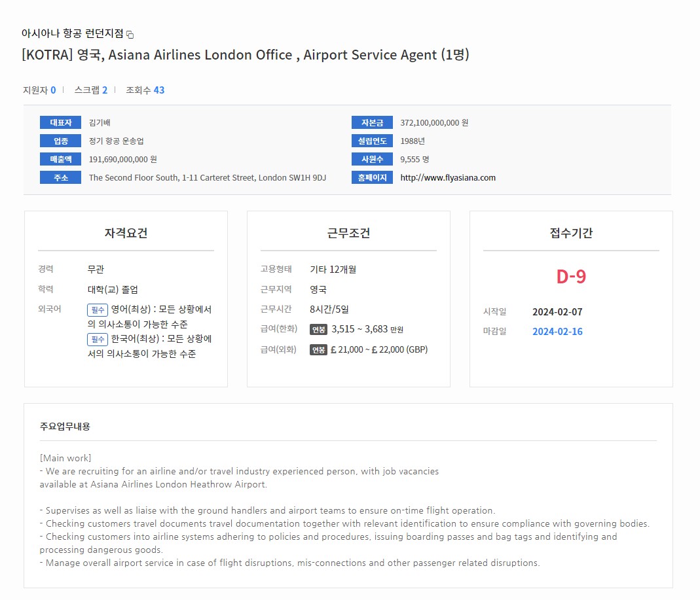
Task: Click the 대표자 label badge
Action: [x=60, y=122]
